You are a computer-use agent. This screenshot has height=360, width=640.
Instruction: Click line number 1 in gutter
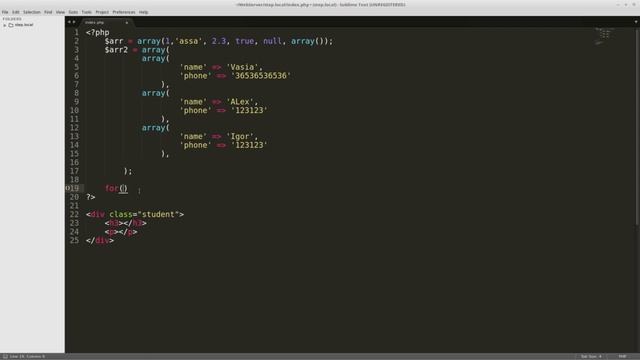[76, 32]
